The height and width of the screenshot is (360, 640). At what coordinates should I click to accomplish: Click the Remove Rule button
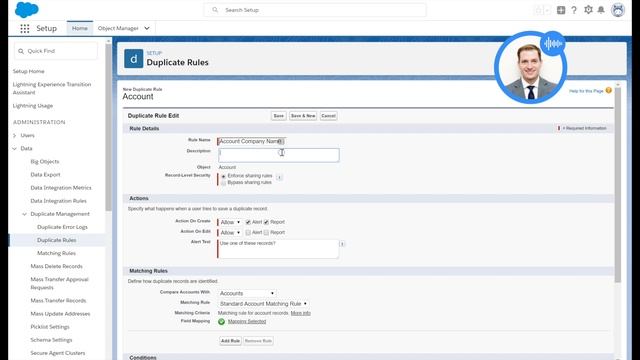pos(258,341)
